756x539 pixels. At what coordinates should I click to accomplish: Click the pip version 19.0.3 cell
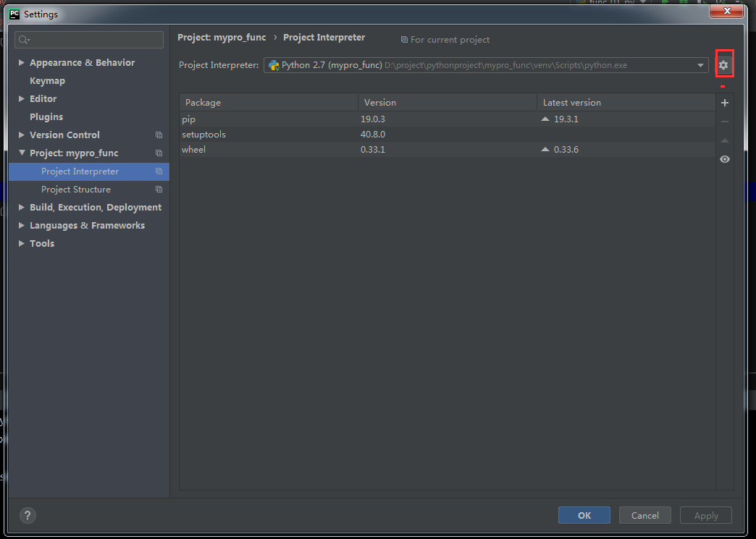point(373,119)
